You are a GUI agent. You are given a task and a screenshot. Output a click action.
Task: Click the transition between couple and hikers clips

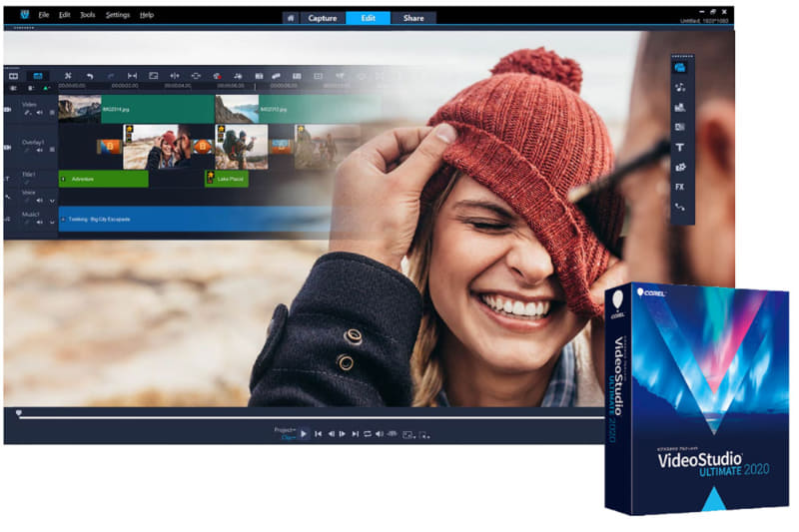[x=203, y=147]
